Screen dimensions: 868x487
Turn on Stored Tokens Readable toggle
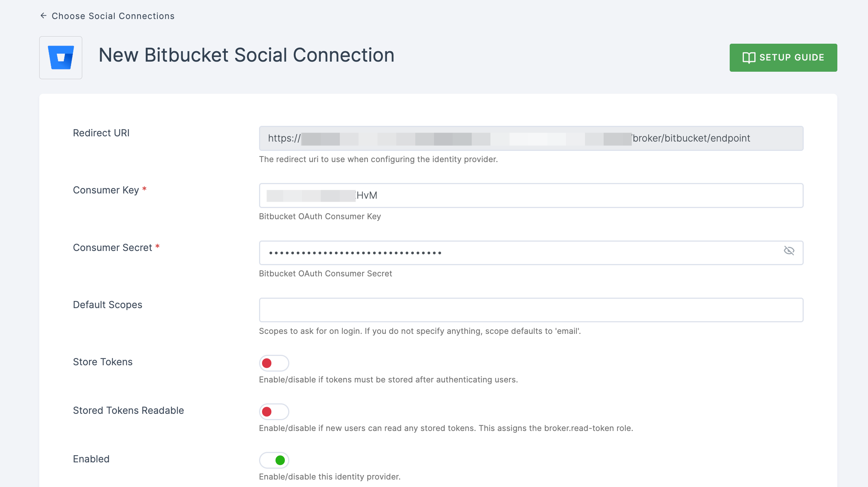point(274,412)
